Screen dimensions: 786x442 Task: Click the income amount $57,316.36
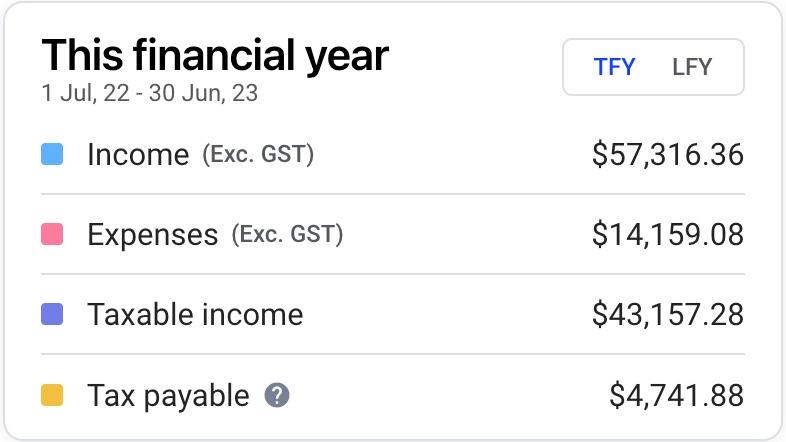coord(668,154)
